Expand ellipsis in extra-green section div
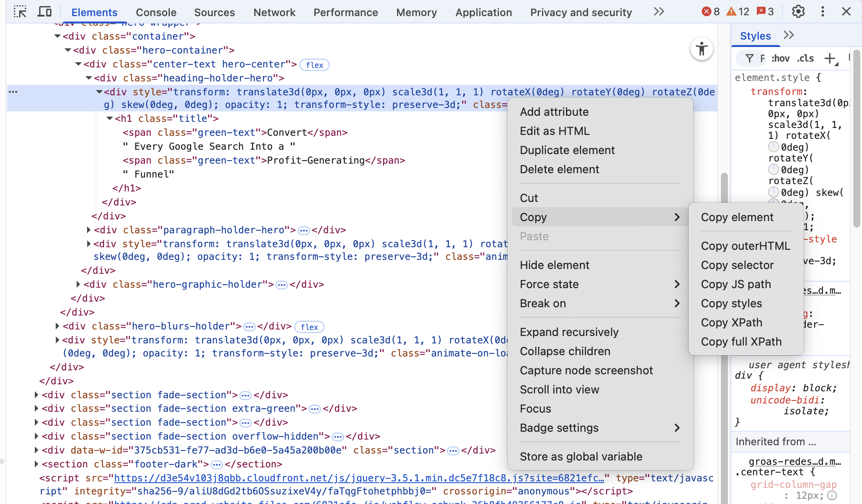The image size is (862, 504). coord(315,409)
